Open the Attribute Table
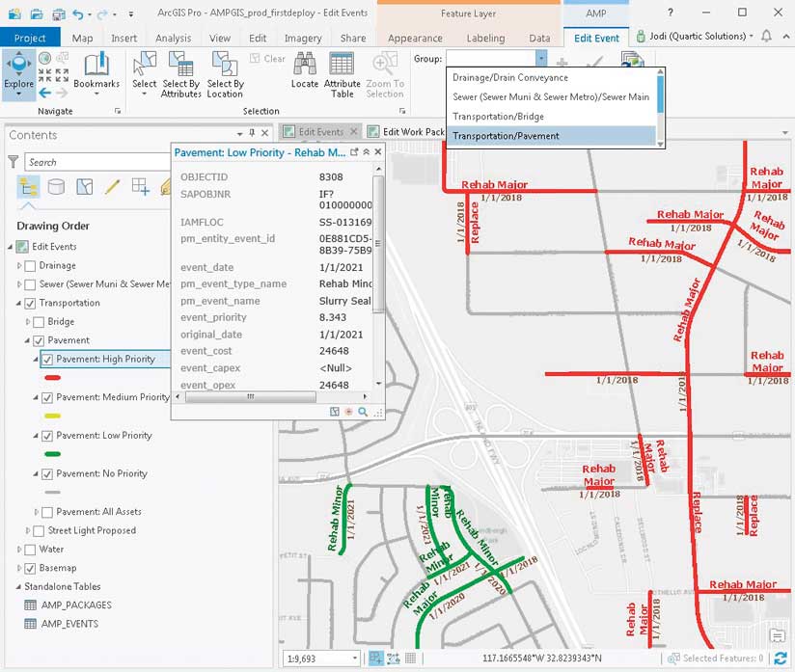The width and height of the screenshot is (795, 672). 342,74
